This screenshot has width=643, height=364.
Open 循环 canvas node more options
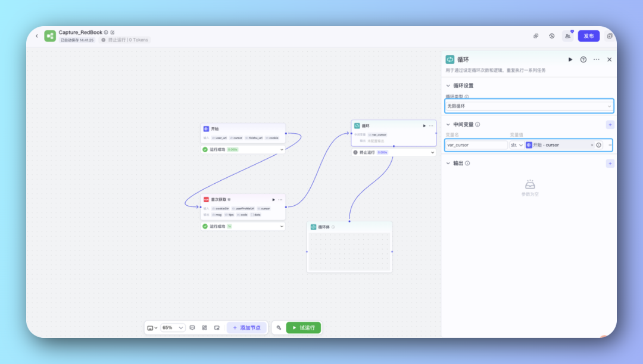coord(431,125)
